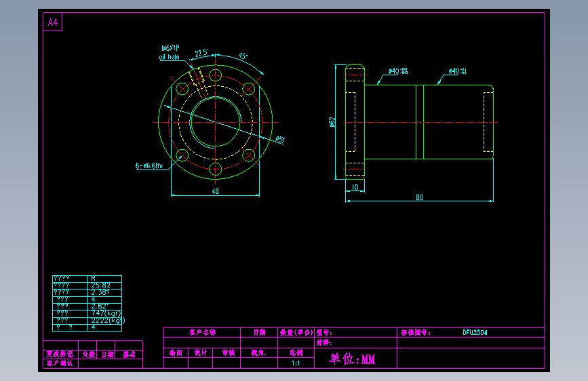Viewport: 588px width, 381px height.
Task: Click the DFU2504 drawing number text
Action: coord(475,333)
